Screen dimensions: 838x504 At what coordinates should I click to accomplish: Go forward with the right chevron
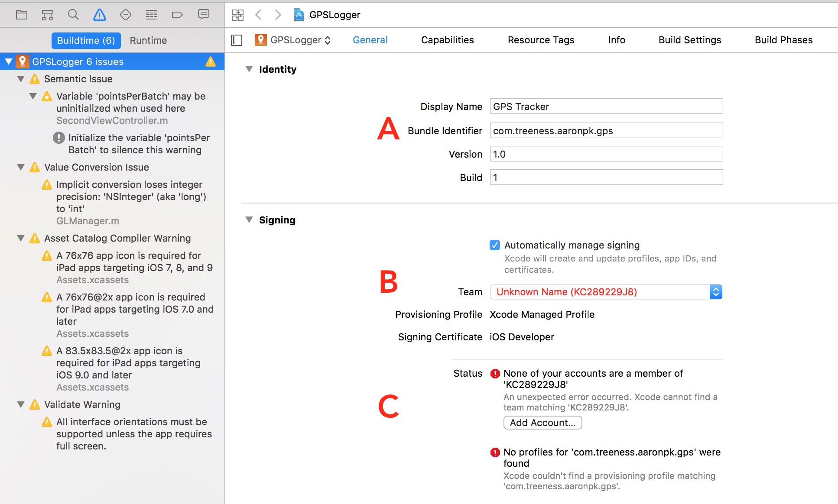coord(278,15)
